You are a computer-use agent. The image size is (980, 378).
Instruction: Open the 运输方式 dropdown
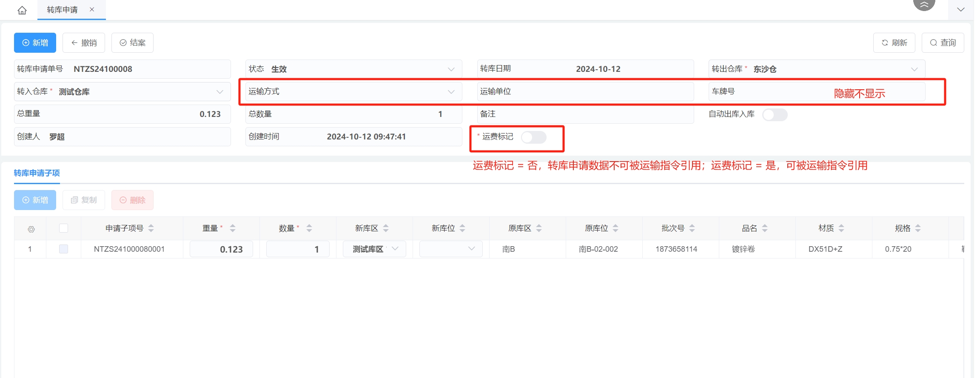353,91
